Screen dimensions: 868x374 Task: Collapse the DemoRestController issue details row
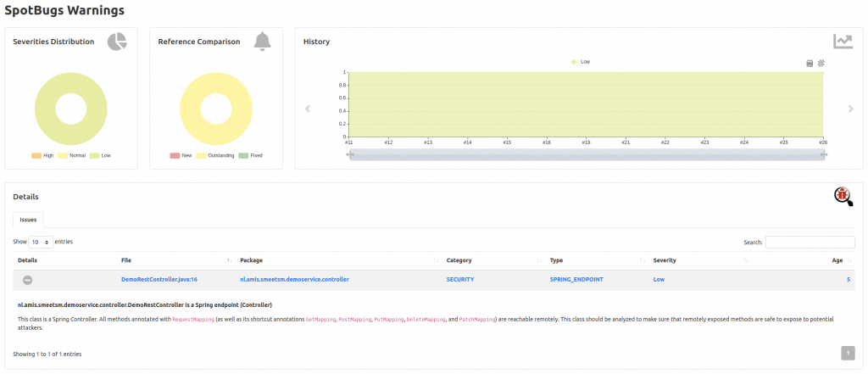pos(28,279)
